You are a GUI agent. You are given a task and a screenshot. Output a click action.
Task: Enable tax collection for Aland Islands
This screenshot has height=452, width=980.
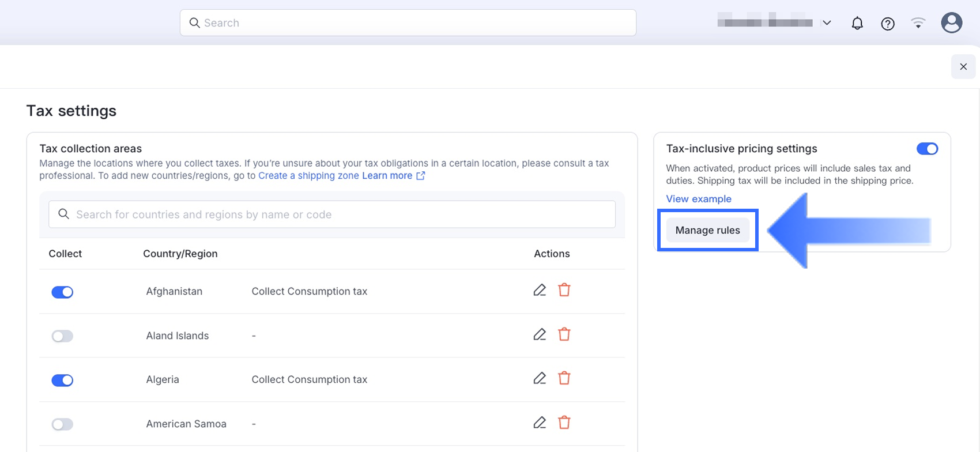pos(62,336)
